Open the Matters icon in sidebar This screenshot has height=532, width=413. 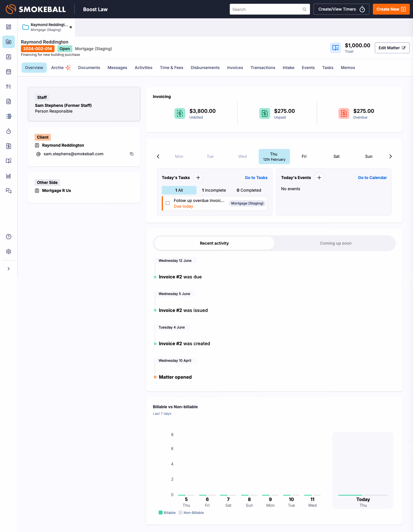point(9,42)
